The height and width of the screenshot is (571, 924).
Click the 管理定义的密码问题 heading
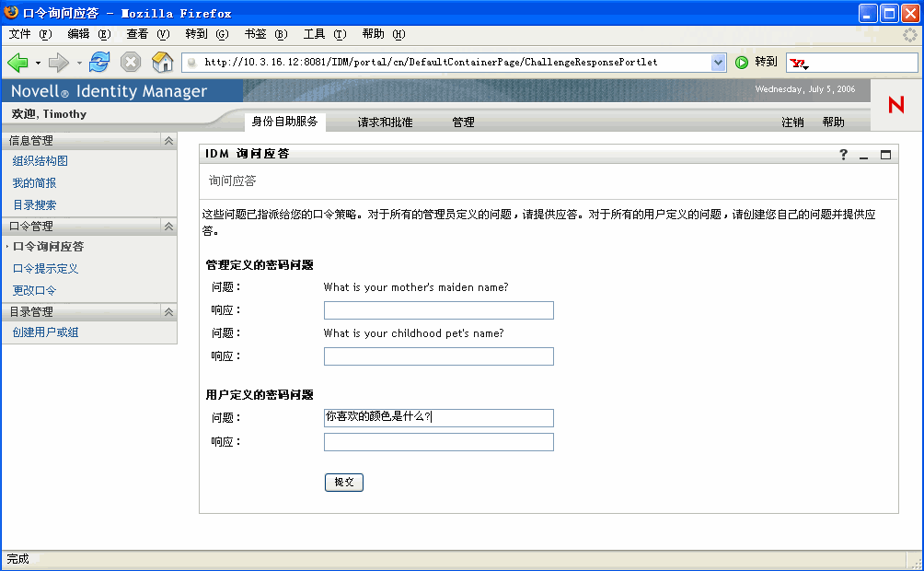(260, 265)
